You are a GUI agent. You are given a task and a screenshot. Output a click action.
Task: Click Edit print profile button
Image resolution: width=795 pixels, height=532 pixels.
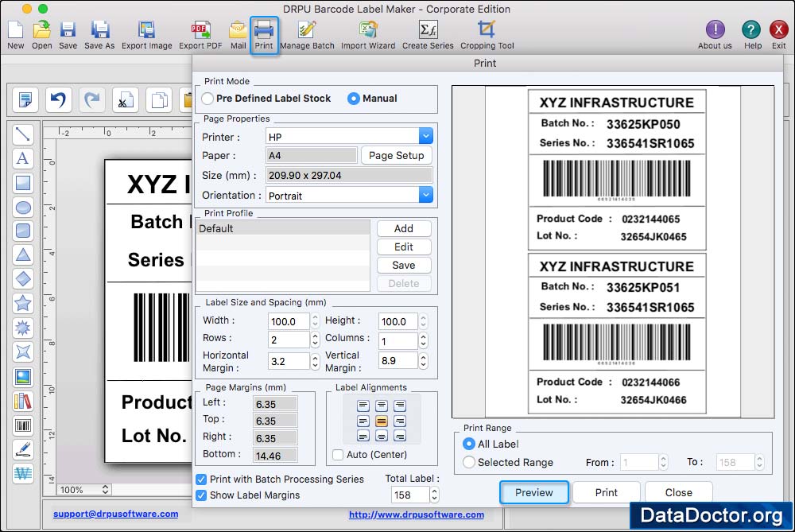point(404,247)
